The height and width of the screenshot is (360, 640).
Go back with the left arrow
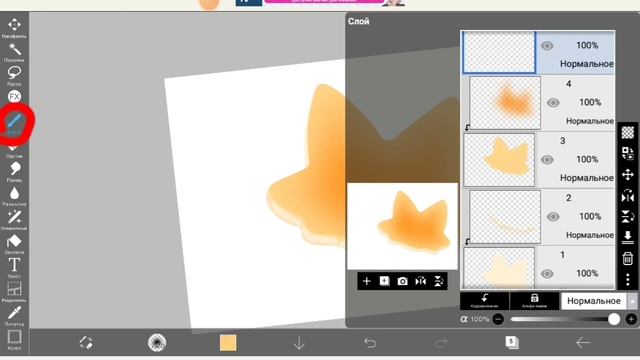(582, 342)
